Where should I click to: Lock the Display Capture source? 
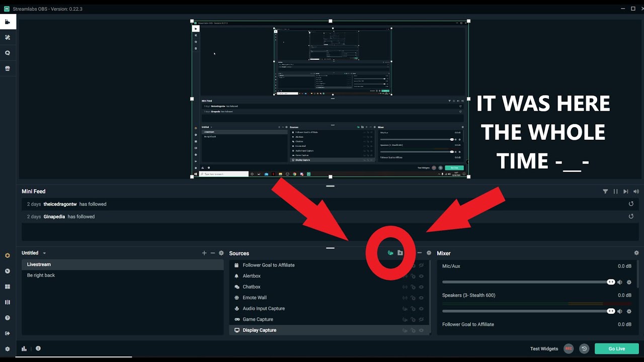click(413, 330)
